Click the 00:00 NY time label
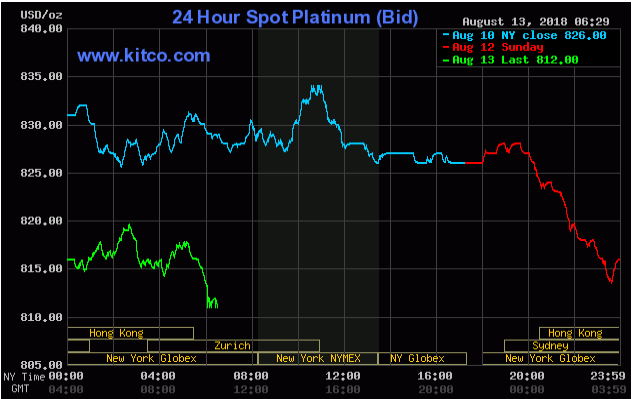The image size is (632, 399). click(x=66, y=376)
